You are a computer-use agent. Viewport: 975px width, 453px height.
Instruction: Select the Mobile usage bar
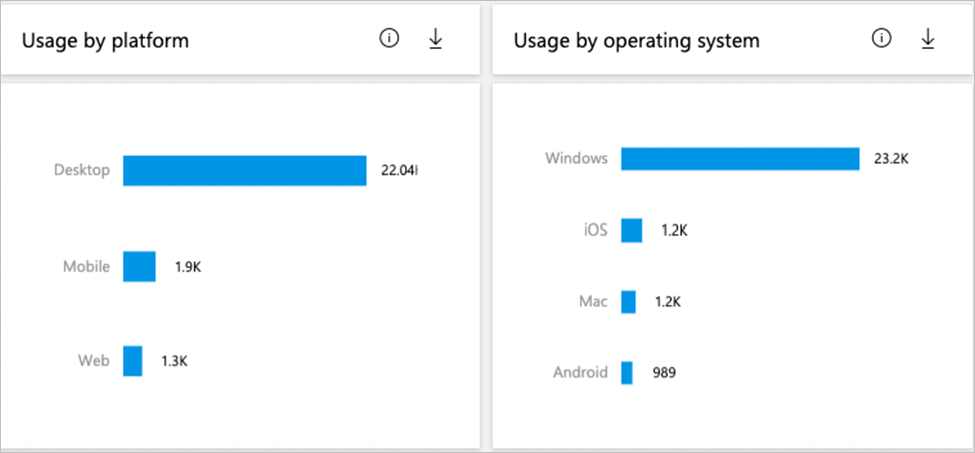139,267
